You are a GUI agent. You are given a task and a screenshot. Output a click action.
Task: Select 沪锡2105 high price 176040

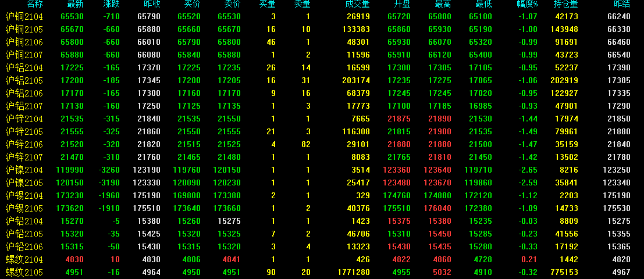tap(437, 209)
